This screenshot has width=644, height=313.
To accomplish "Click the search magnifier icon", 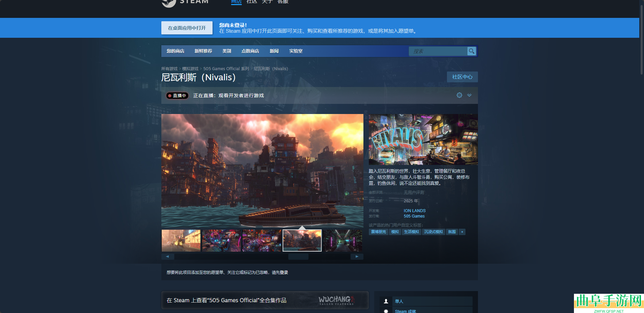I will 472,51.
